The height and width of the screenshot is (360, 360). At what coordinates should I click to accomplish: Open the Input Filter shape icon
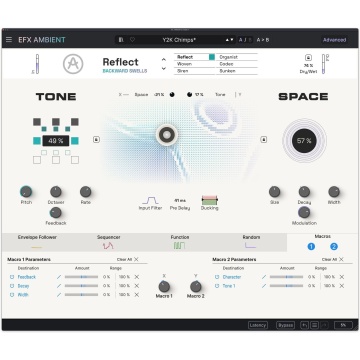click(150, 200)
